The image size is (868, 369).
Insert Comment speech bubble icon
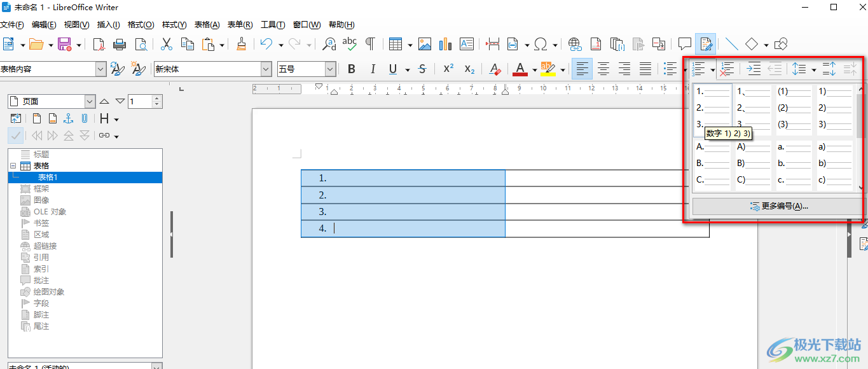point(685,44)
